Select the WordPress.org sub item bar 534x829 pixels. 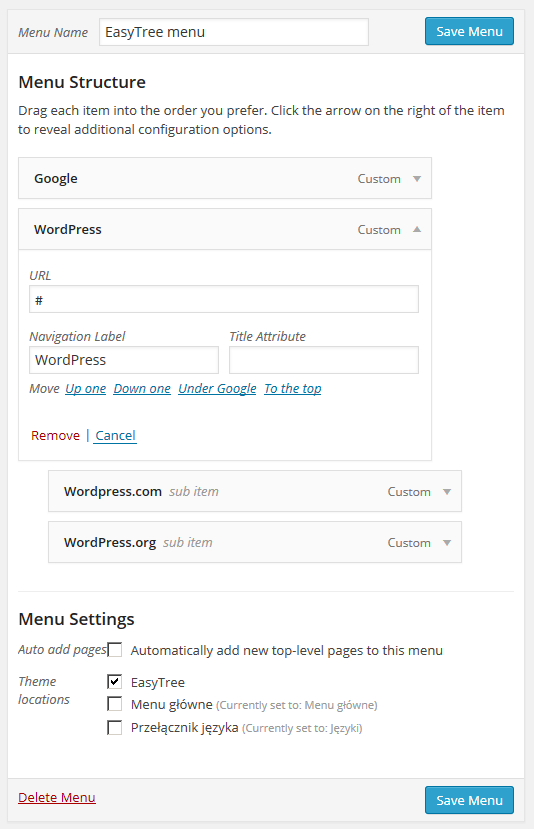point(255,542)
